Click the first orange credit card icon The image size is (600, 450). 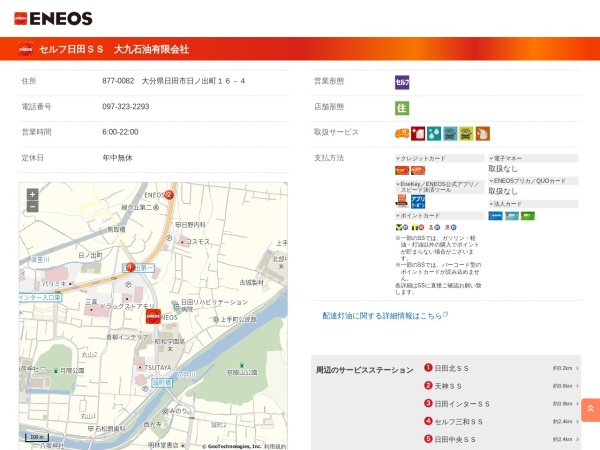[402, 170]
